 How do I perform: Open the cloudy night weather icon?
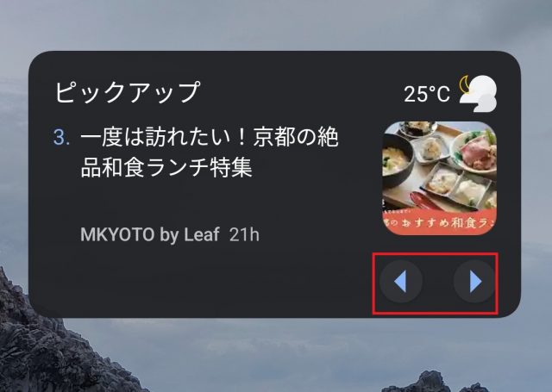pos(478,94)
